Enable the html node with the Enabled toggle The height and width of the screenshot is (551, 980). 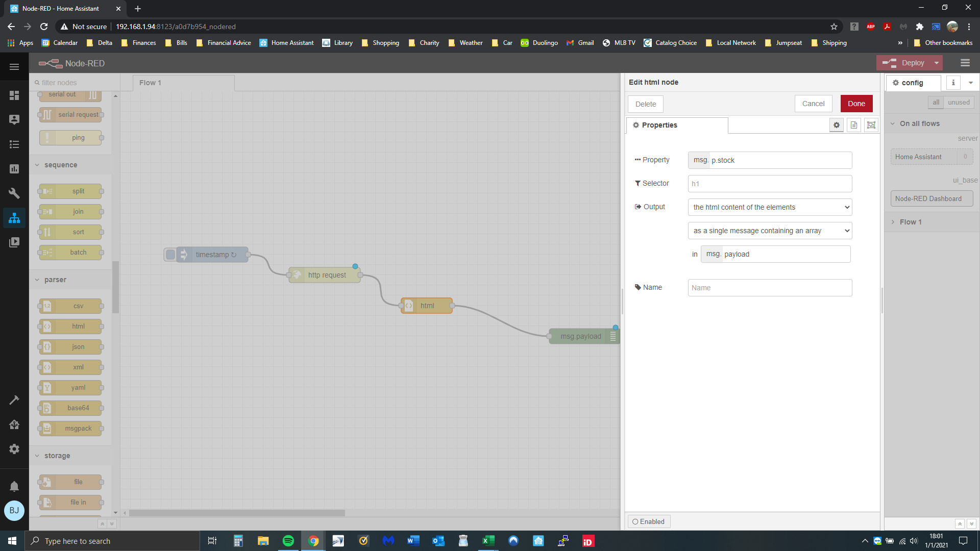(649, 521)
